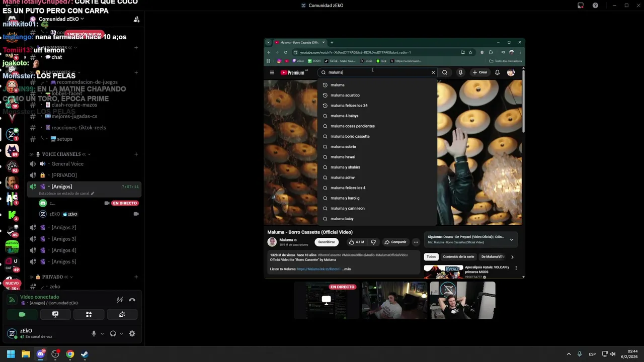Open the Kick bookmark
The height and width of the screenshot is (362, 644).
click(x=381, y=61)
